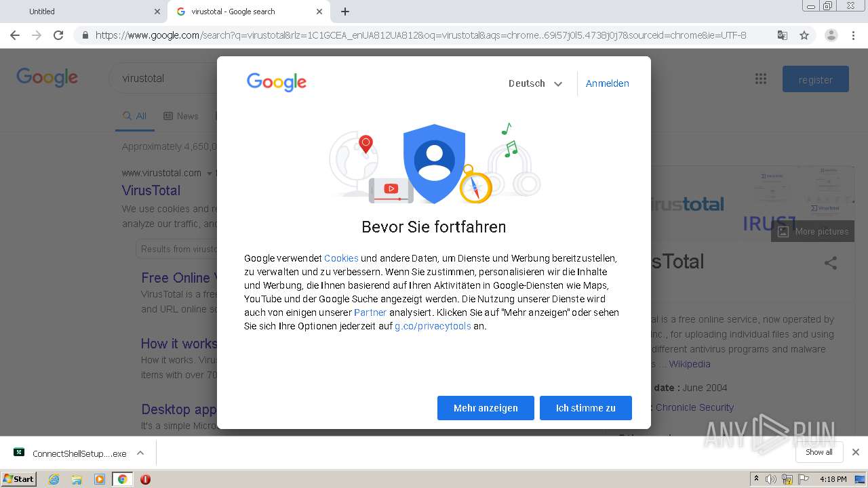The image size is (868, 488).
Task: Select the News search tab
Action: 181,116
